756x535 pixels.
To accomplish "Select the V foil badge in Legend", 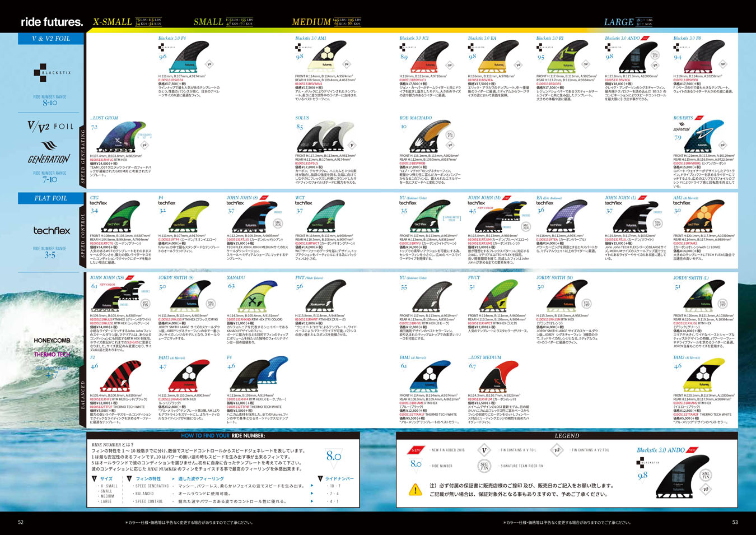I will (484, 450).
